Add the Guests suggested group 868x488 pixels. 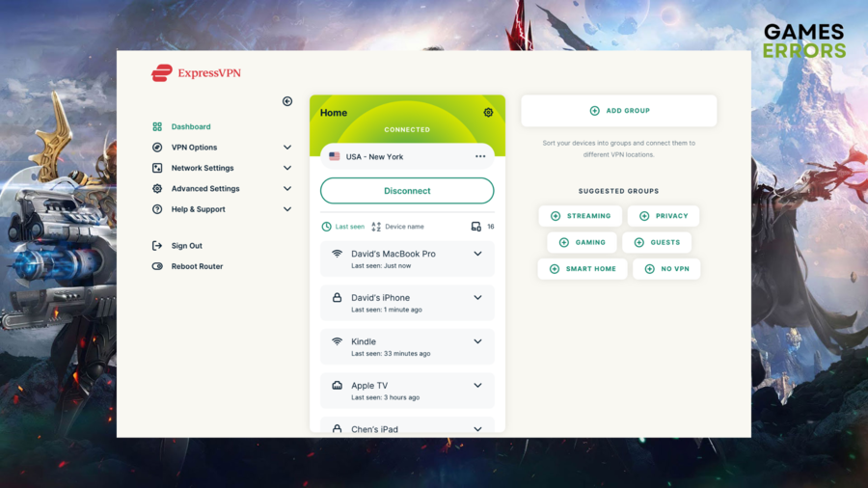tap(657, 242)
